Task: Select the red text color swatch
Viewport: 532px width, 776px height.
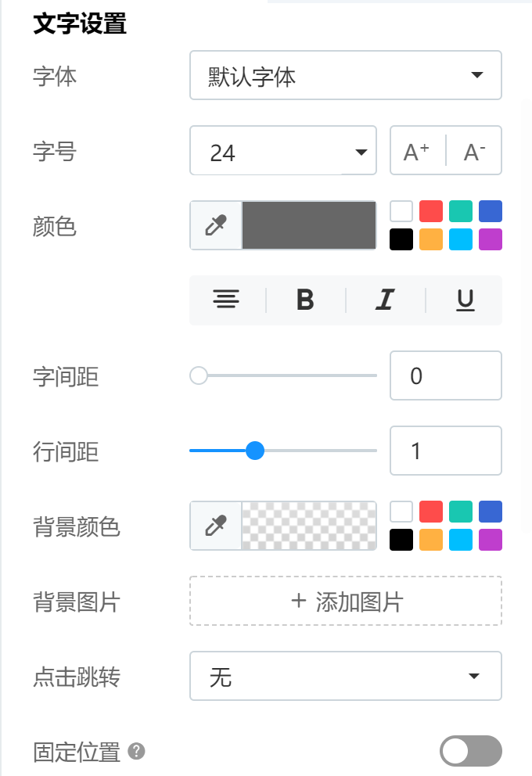Action: coord(431,211)
